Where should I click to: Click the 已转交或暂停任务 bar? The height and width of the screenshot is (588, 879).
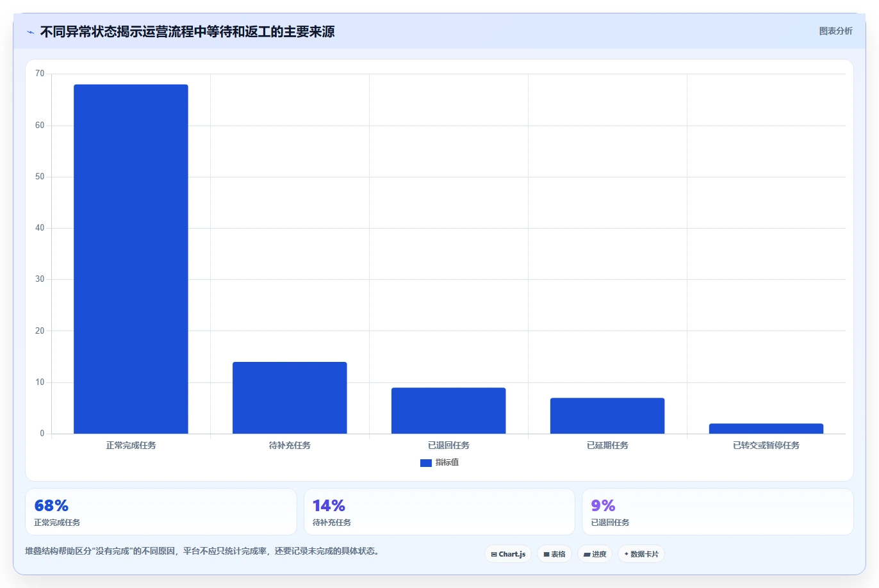coord(766,429)
